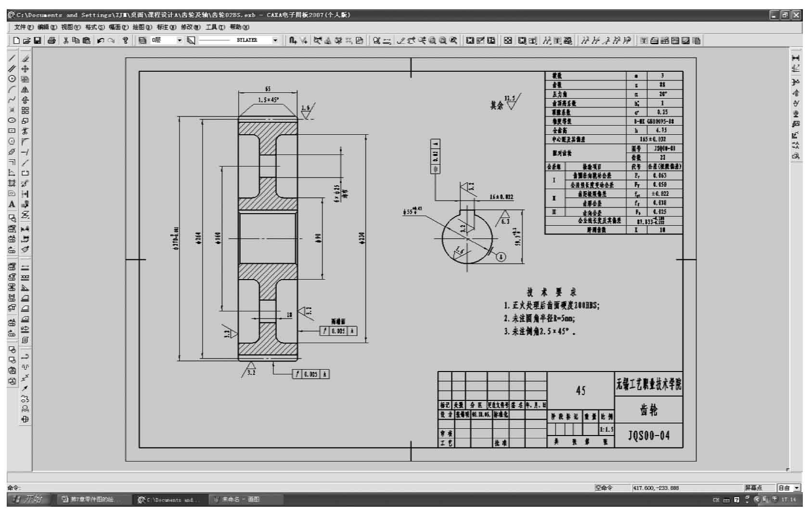Open the 文件 (File) menu
The width and height of the screenshot is (812, 513).
(24, 27)
